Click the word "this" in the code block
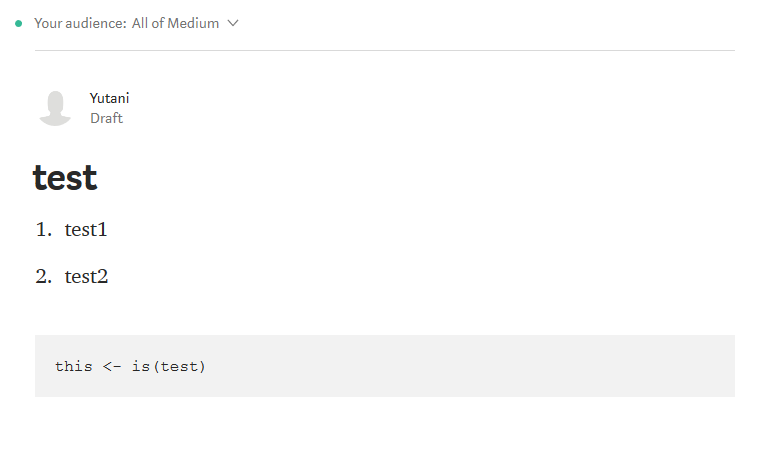This screenshot has height=460, width=776. point(74,366)
